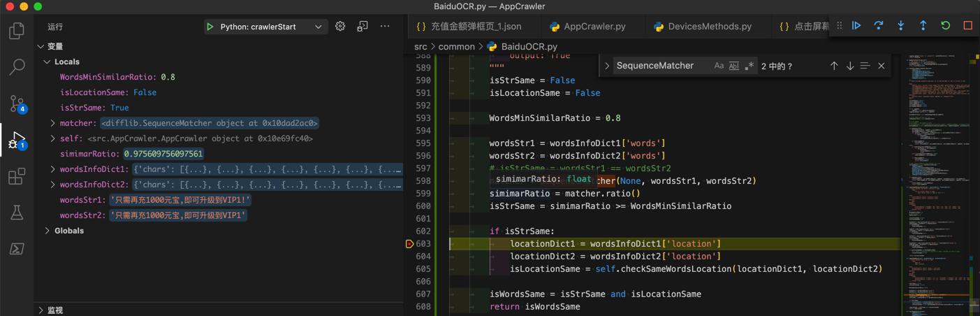This screenshot has height=316, width=980.
Task: Stop the debug session
Action: pos(968,26)
